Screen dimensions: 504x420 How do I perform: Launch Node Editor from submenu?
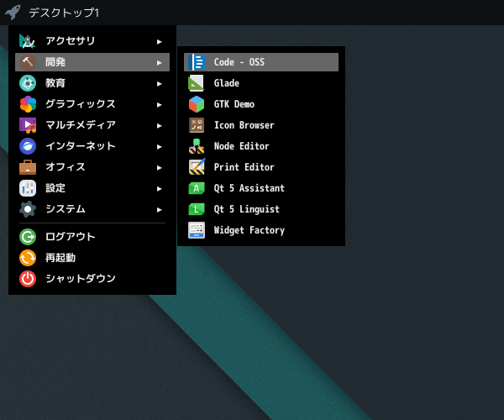click(261, 146)
